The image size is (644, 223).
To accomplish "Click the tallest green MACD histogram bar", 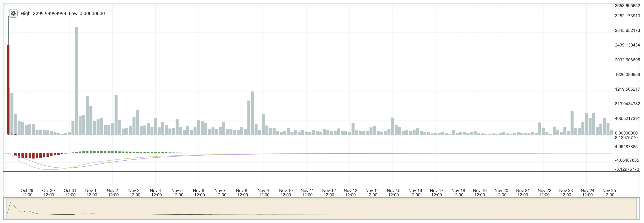I will coord(95,152).
